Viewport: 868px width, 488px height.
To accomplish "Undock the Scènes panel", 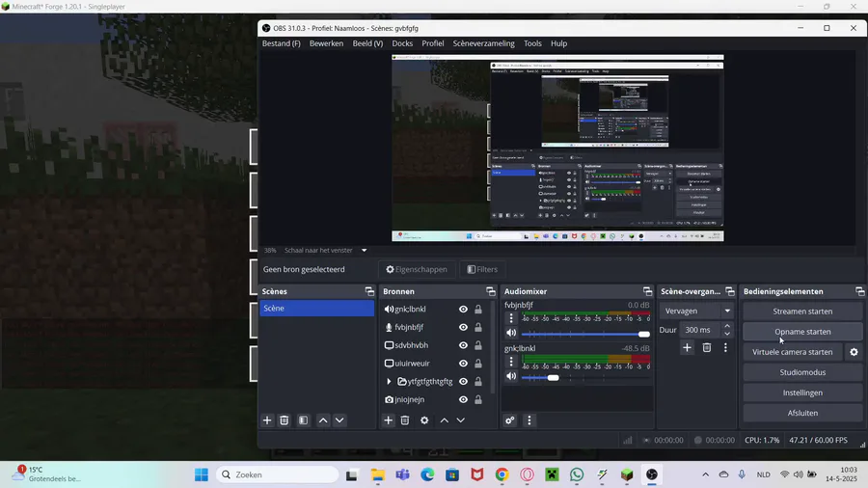I will pos(369,291).
